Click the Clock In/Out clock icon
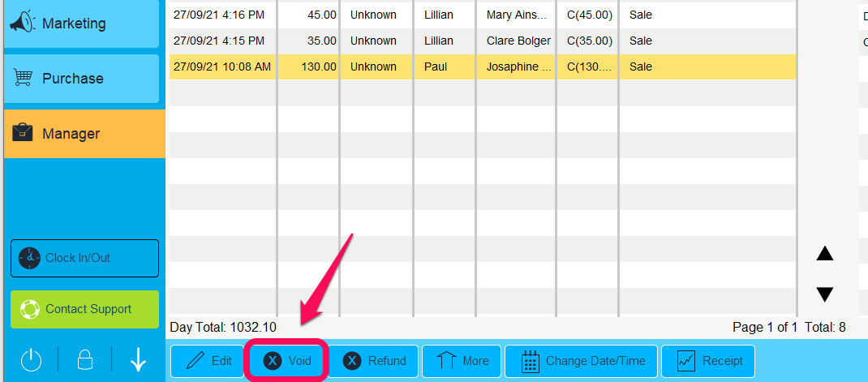868x382 pixels. (30, 258)
